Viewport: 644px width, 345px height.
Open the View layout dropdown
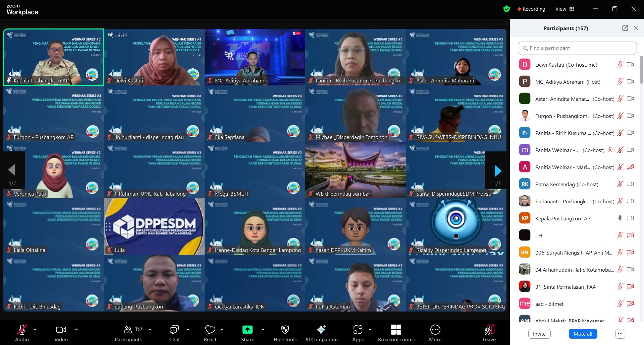[565, 9]
